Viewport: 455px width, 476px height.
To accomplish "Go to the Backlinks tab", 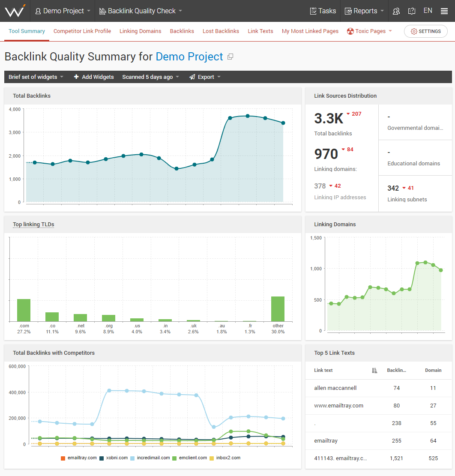I will 182,31.
